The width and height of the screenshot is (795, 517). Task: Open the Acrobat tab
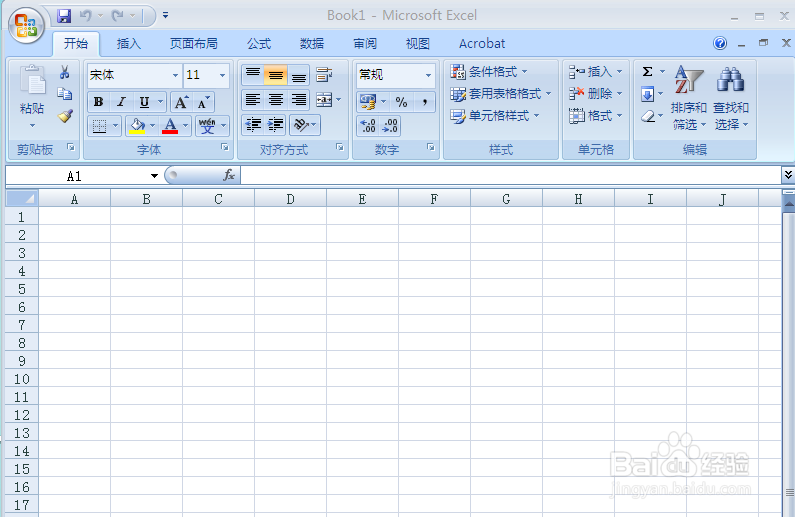point(482,44)
